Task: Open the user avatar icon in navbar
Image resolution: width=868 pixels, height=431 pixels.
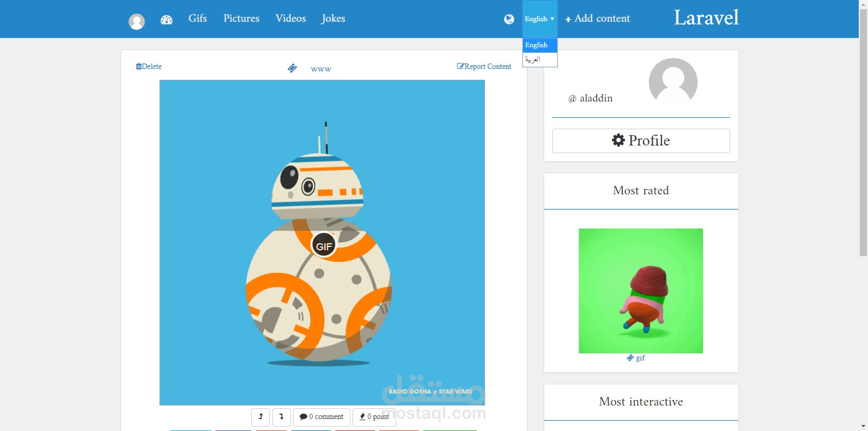Action: pyautogui.click(x=137, y=22)
